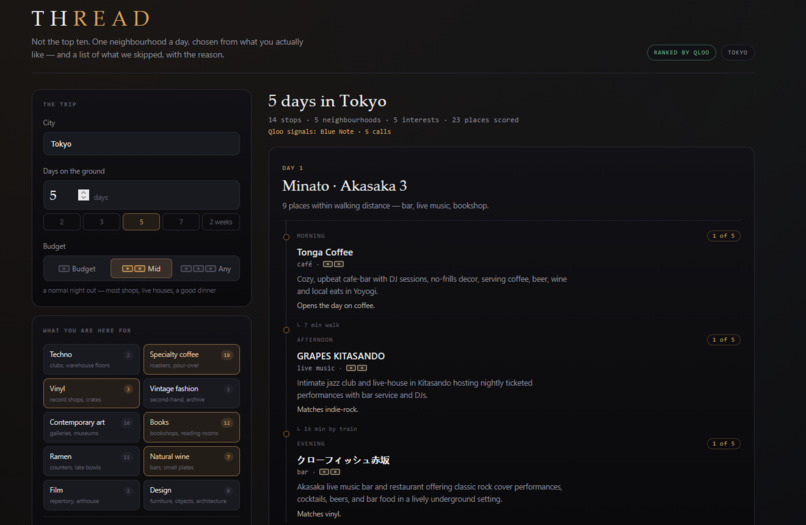Select the Mid budget tier
The image size is (806, 525).
141,268
